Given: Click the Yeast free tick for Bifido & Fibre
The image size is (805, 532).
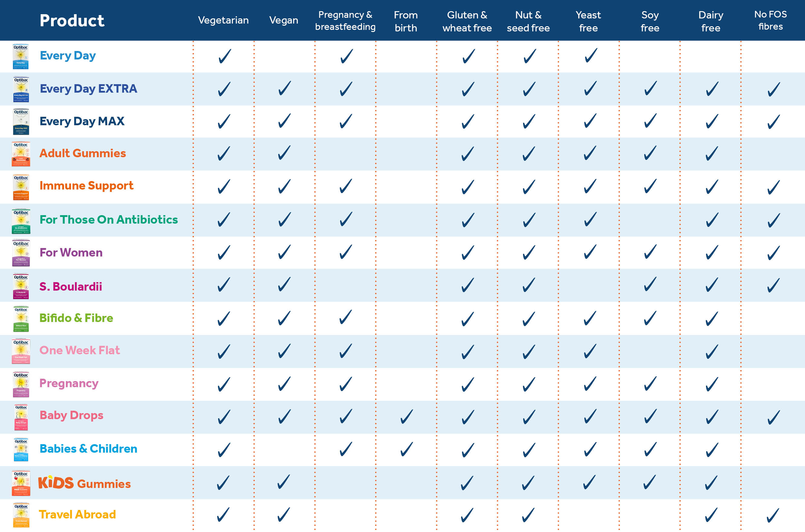Looking at the screenshot, I should click(590, 319).
